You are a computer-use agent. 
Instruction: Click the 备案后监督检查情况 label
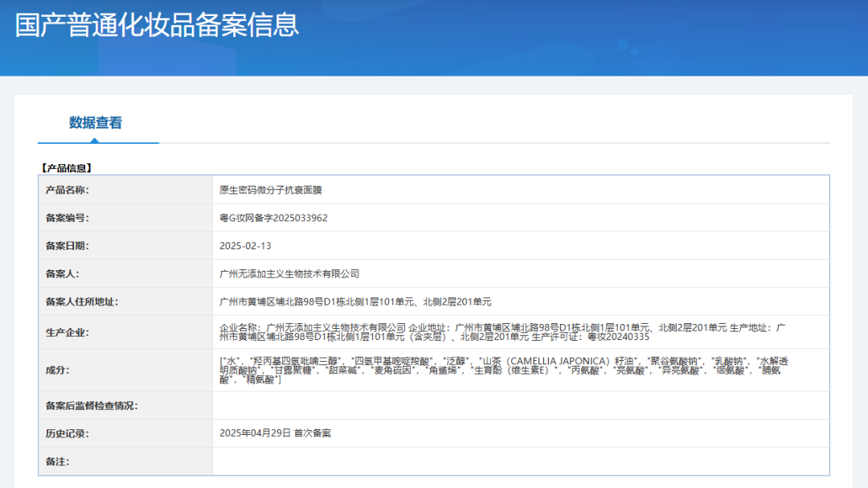point(92,405)
